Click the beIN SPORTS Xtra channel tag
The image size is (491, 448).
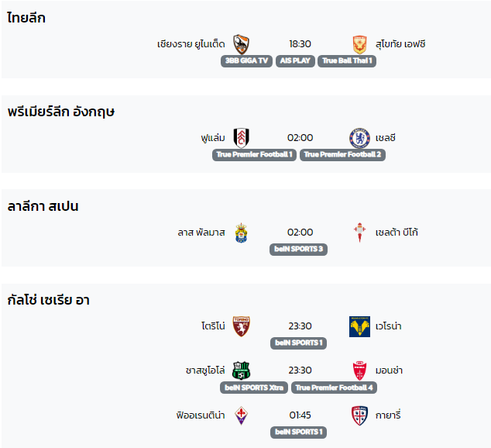click(x=254, y=388)
